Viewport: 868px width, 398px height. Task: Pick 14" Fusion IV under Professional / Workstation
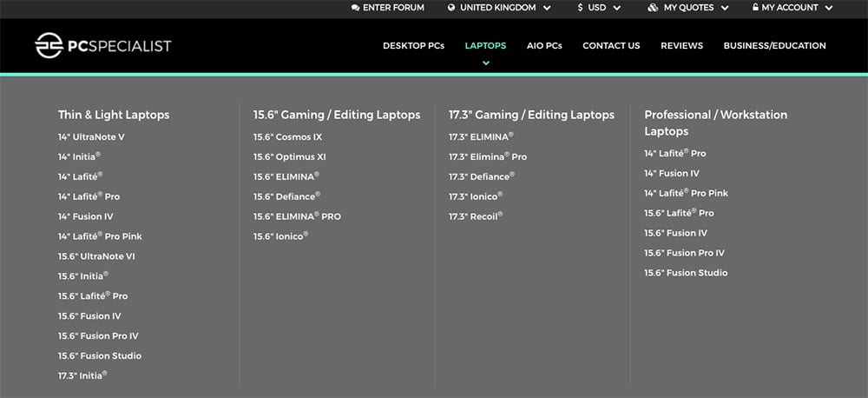(672, 174)
